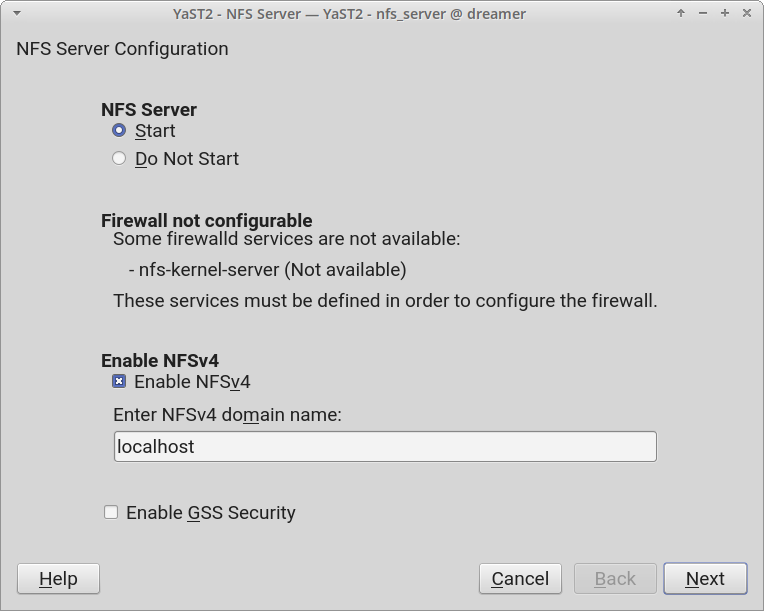
Task: Click the shade (up arrow) title bar icon
Action: 681,14
